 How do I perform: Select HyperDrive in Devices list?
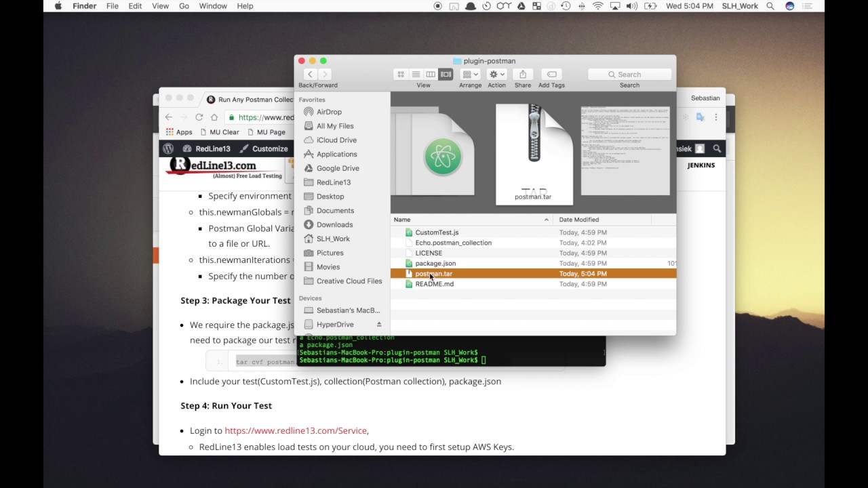[335, 325]
